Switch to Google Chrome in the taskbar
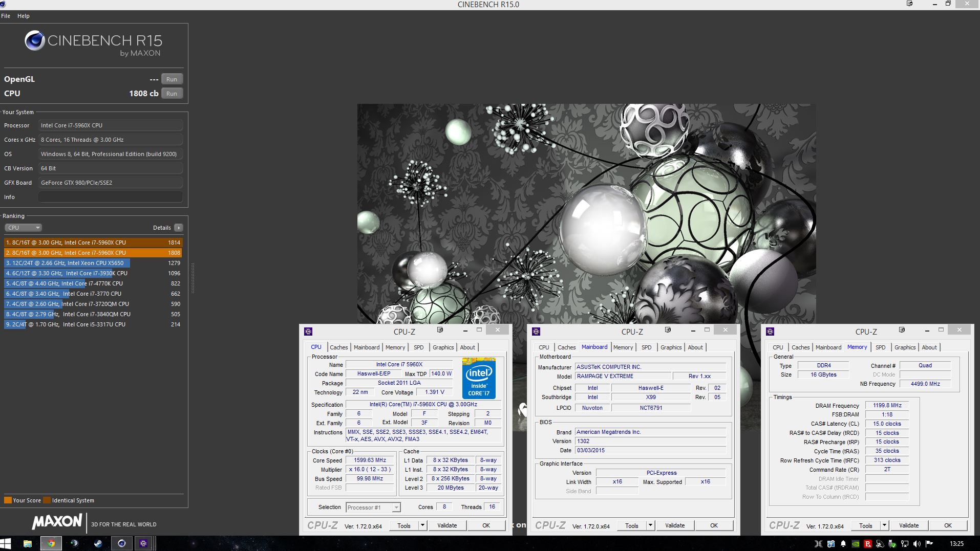Viewport: 980px width, 551px height. point(51,543)
